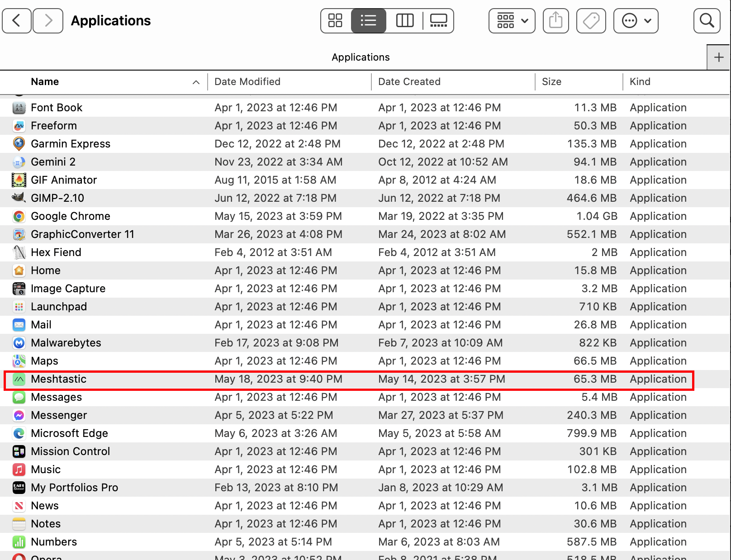Toggle the Name column sort arrow
This screenshot has width=731, height=560.
[196, 82]
